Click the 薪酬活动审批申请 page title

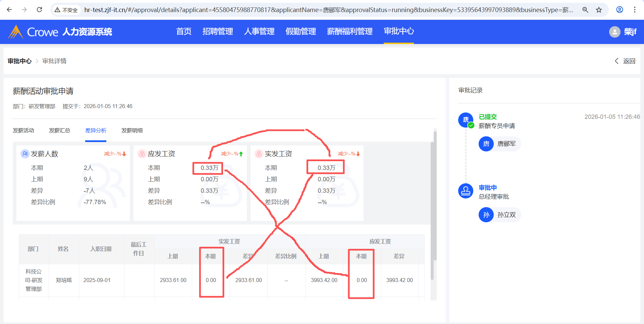(43, 91)
